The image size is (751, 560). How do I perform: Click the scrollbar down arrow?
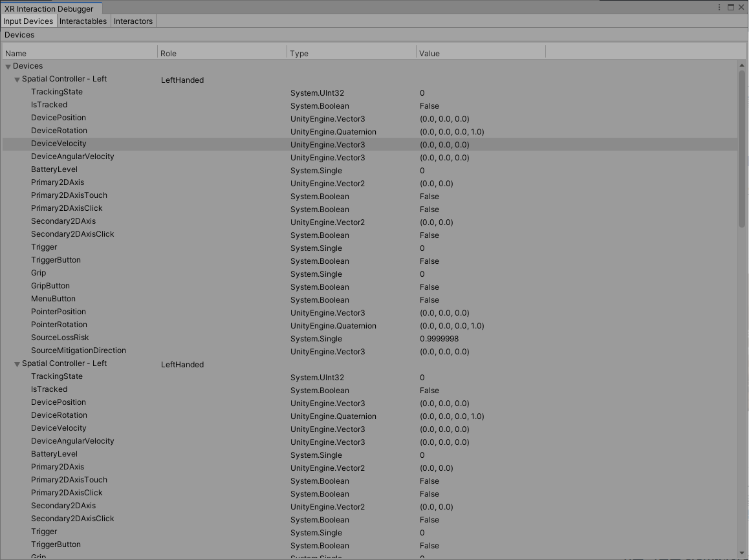pos(742,554)
